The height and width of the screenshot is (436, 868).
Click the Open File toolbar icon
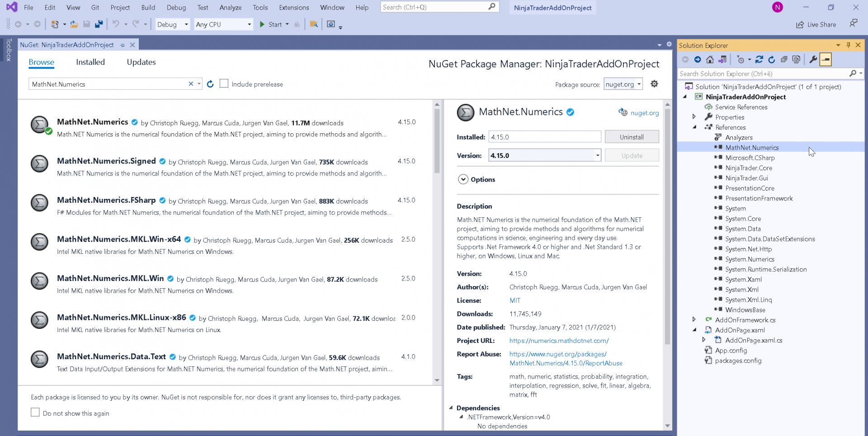click(x=74, y=24)
